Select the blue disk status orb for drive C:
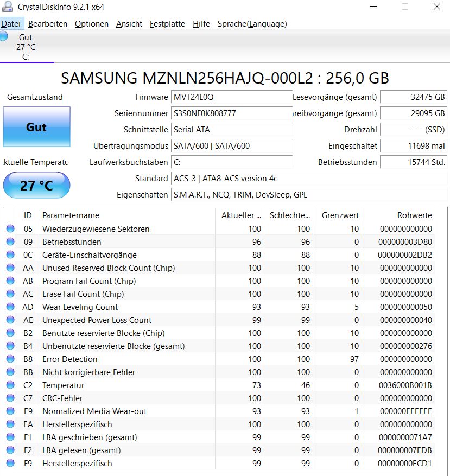The height and width of the screenshot is (476, 450). [x=4, y=36]
